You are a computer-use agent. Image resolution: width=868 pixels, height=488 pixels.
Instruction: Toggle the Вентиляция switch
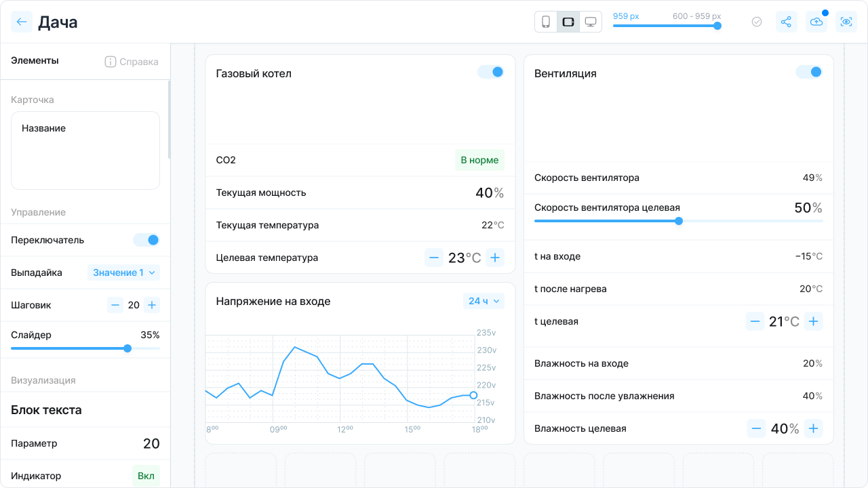(809, 72)
